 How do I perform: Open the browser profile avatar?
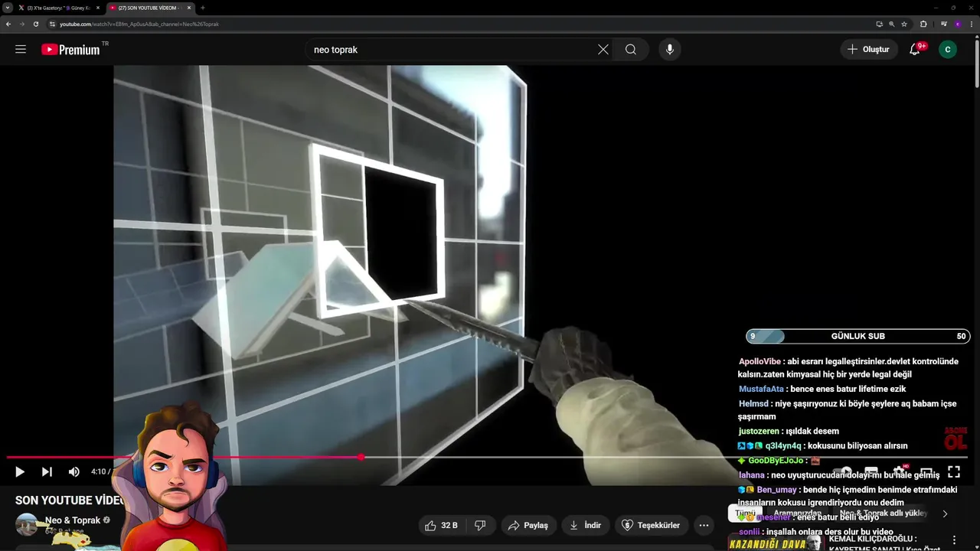957,24
